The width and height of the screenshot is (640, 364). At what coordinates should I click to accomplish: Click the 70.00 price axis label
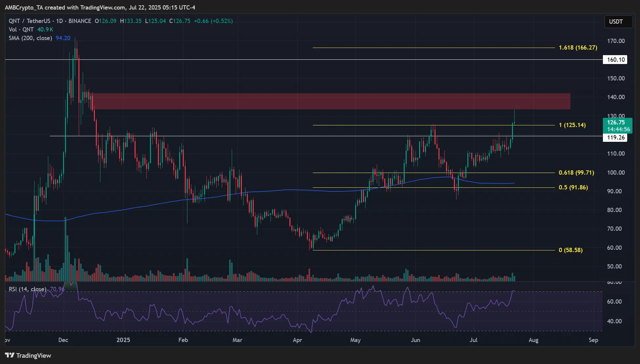[x=614, y=229]
